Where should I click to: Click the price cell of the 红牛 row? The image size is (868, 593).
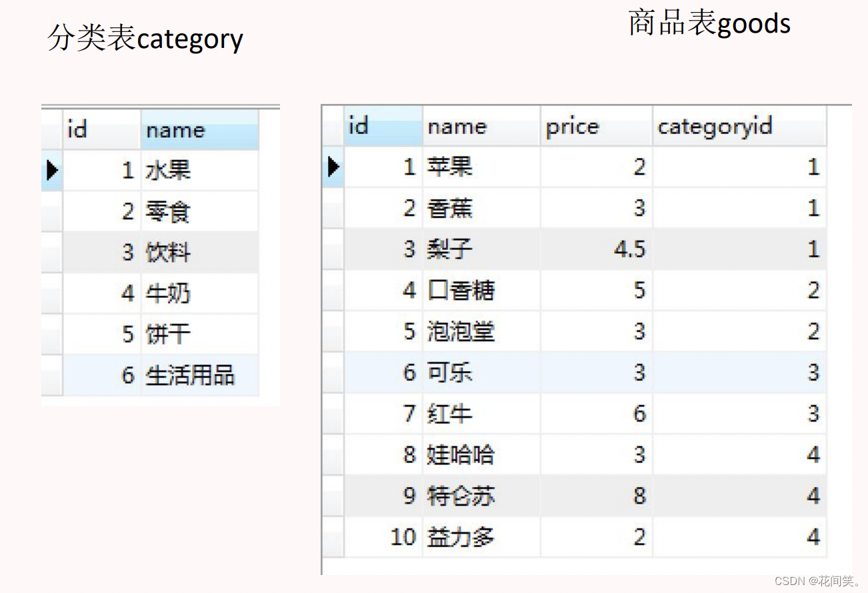click(596, 414)
